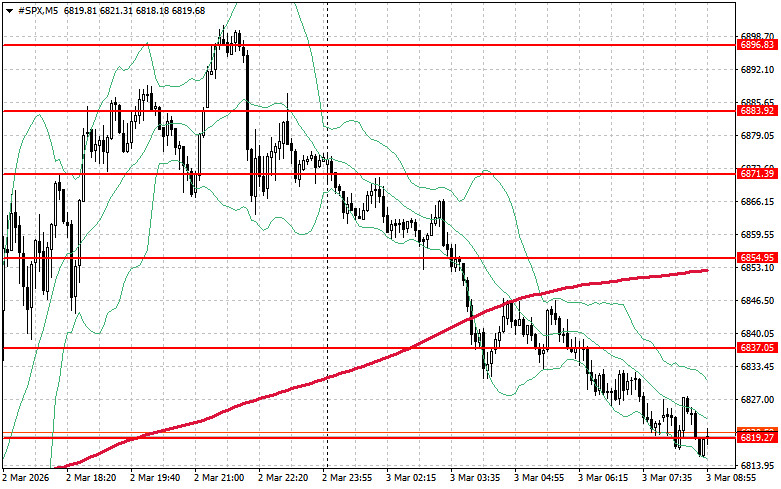Screen dimensions: 781x489
Task: Click the #SPX,M5 symbol title
Action: click(37, 9)
